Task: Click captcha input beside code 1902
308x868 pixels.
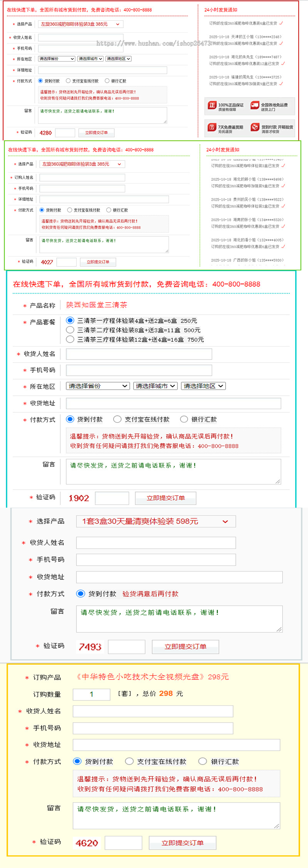Action: [112, 498]
